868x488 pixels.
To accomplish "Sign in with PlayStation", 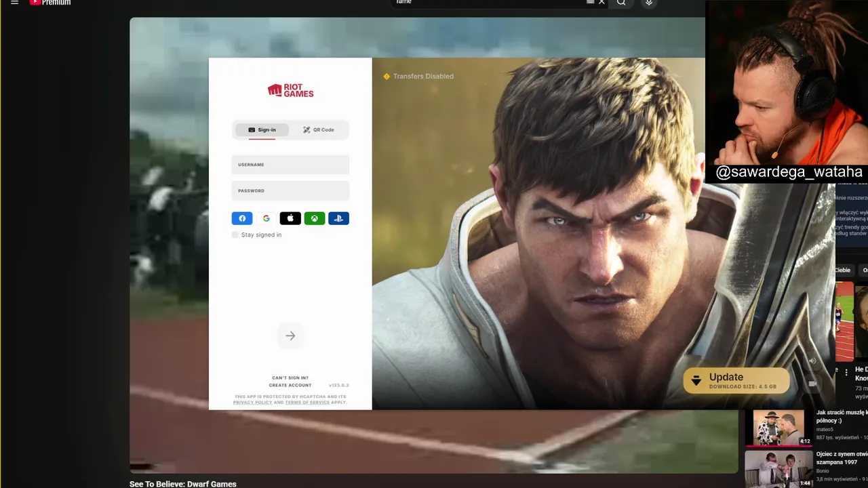I will 338,218.
